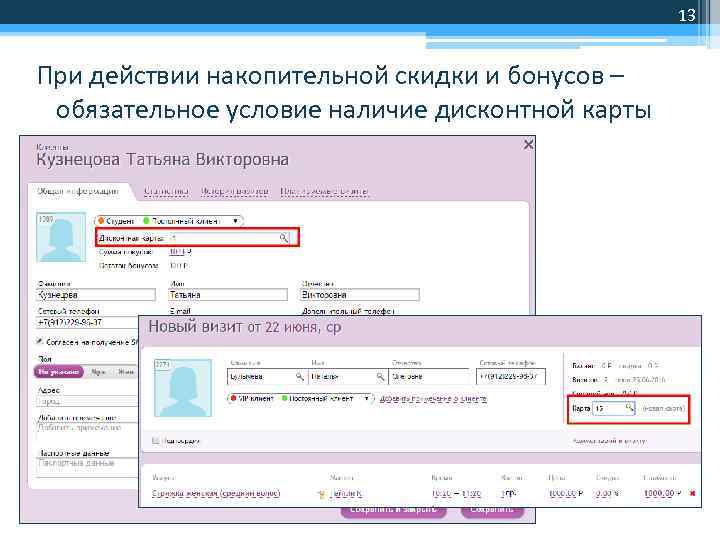The height and width of the screenshot is (540, 720).
Task: Open the fourth tab in client card
Action: pos(324,191)
